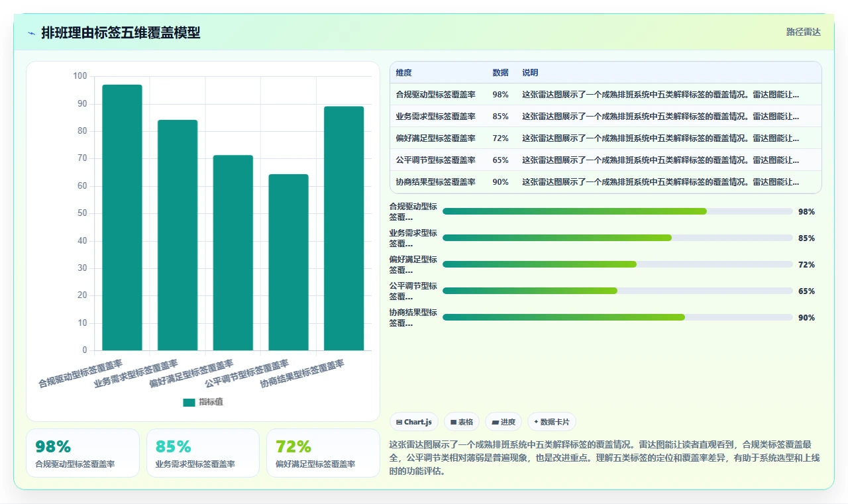Click the 85% progress bar for 业务需求型
Viewport: 848px width, 504px height.
617,238
